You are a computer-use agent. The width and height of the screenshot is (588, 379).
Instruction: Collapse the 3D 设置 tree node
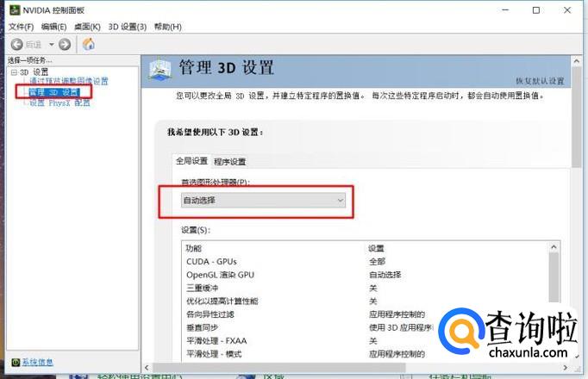click(14, 72)
